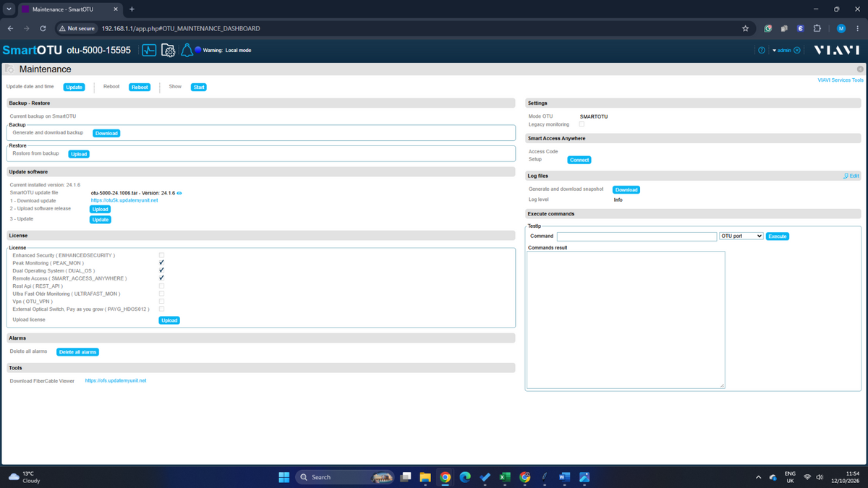Check the Rest Api license checkbox

coord(161,286)
